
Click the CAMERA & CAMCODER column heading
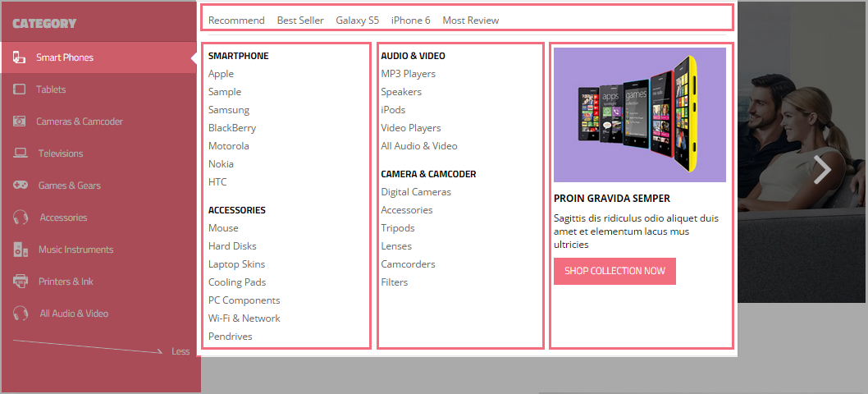click(x=428, y=174)
